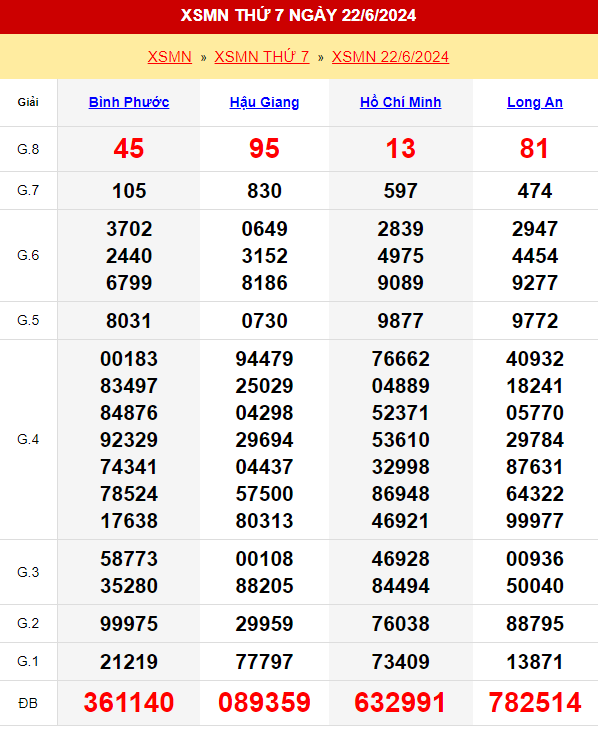Click the Giải column header
Viewport: 598px width, 729px height.
[x=28, y=102]
